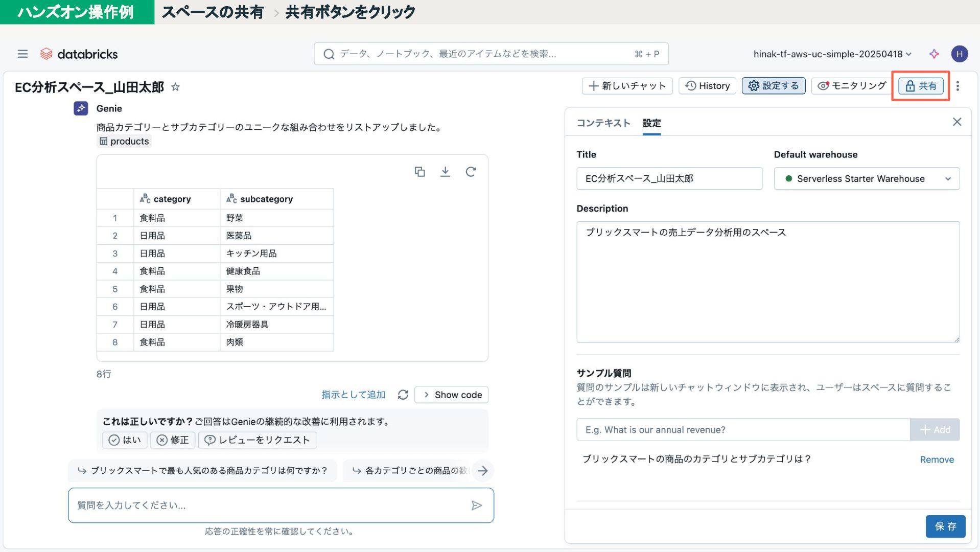Switch to the コンテキスト tab
Image resolution: width=980 pixels, height=552 pixels.
[603, 123]
